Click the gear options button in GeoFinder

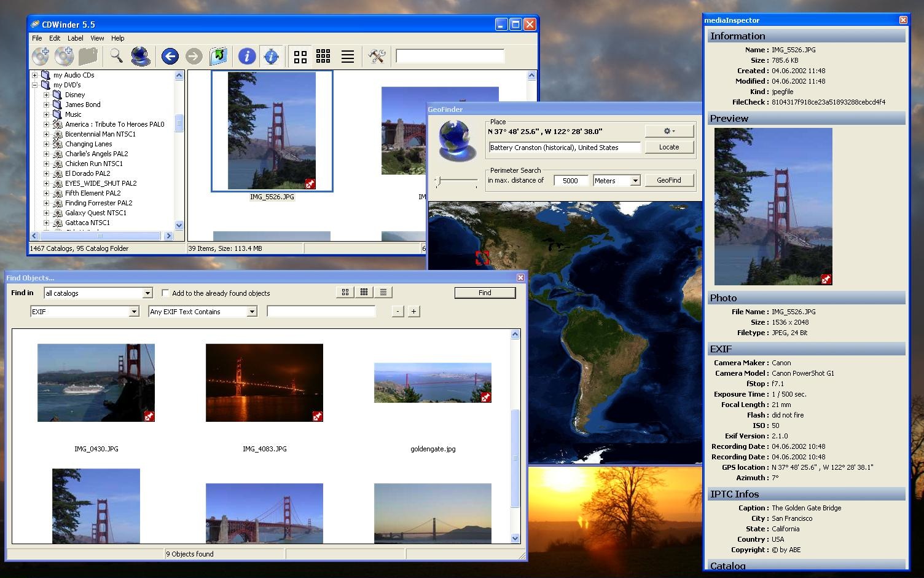tap(669, 131)
